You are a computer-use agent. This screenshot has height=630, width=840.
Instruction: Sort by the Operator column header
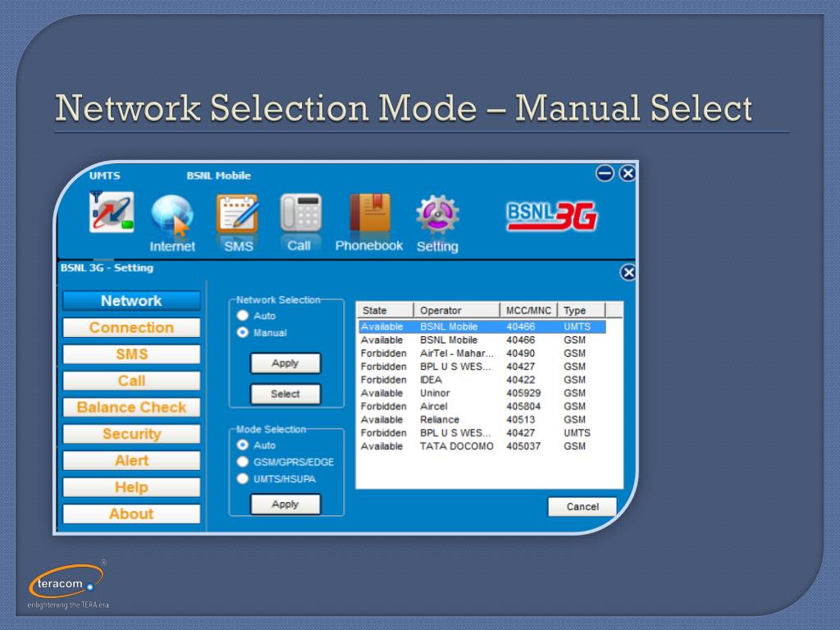[456, 311]
